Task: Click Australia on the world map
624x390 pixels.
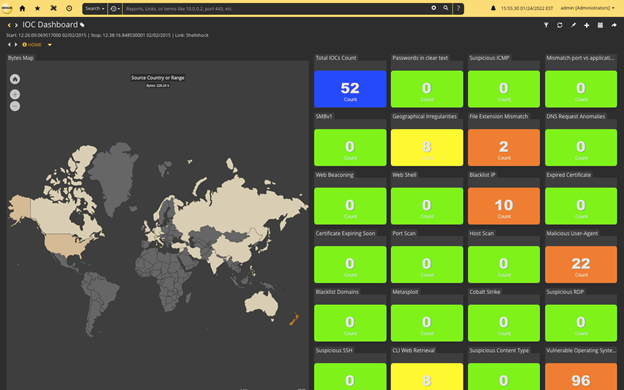Action: coord(261,304)
